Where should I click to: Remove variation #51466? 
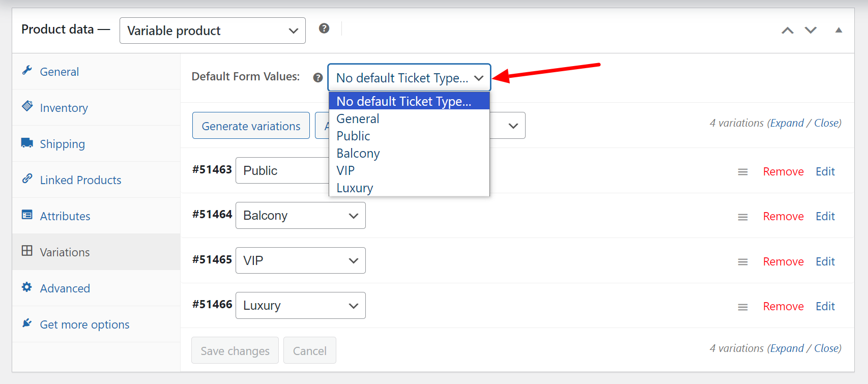783,307
